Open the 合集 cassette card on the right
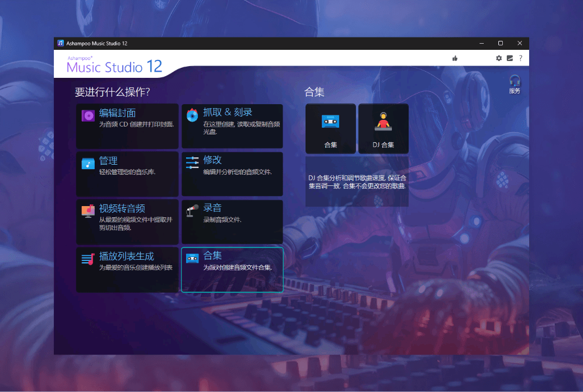Image resolution: width=583 pixels, height=392 pixels. (331, 129)
